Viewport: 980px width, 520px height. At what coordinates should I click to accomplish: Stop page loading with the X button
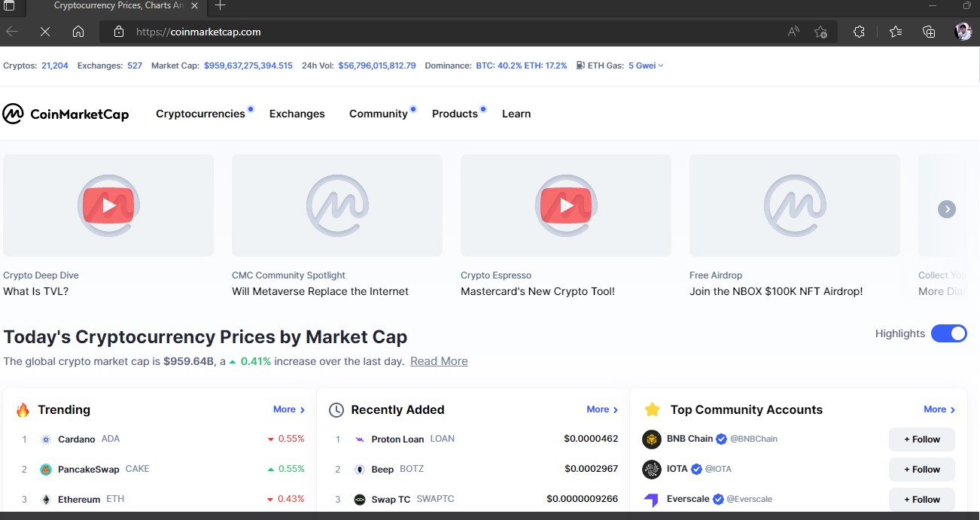click(x=45, y=32)
